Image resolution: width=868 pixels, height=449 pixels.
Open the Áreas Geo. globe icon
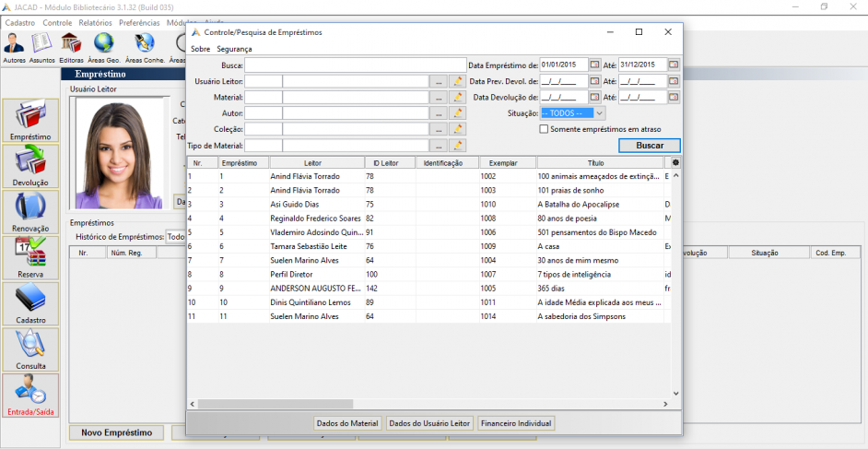(104, 48)
